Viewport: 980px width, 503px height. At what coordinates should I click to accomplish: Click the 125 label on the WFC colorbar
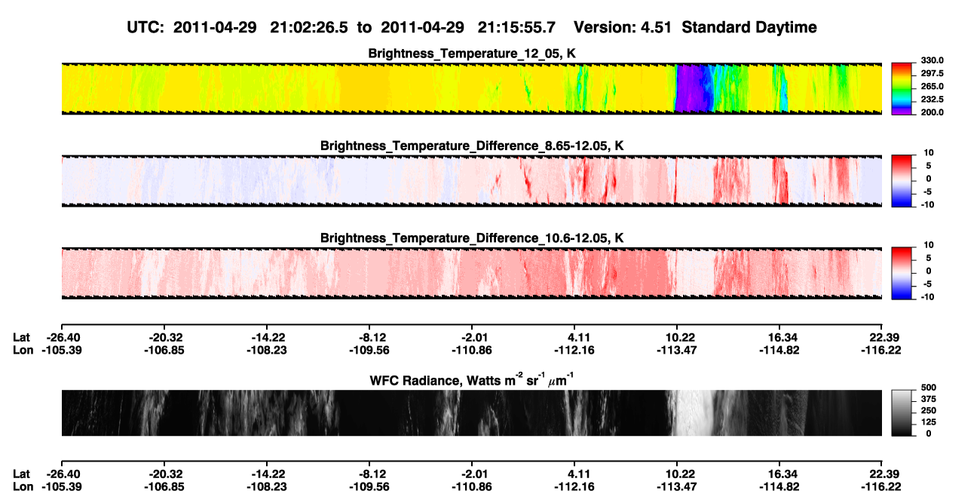click(927, 423)
